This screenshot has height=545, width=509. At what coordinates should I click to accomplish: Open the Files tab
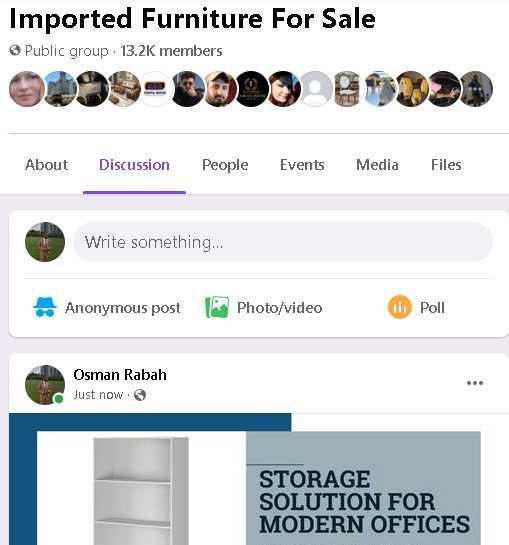[x=446, y=165]
